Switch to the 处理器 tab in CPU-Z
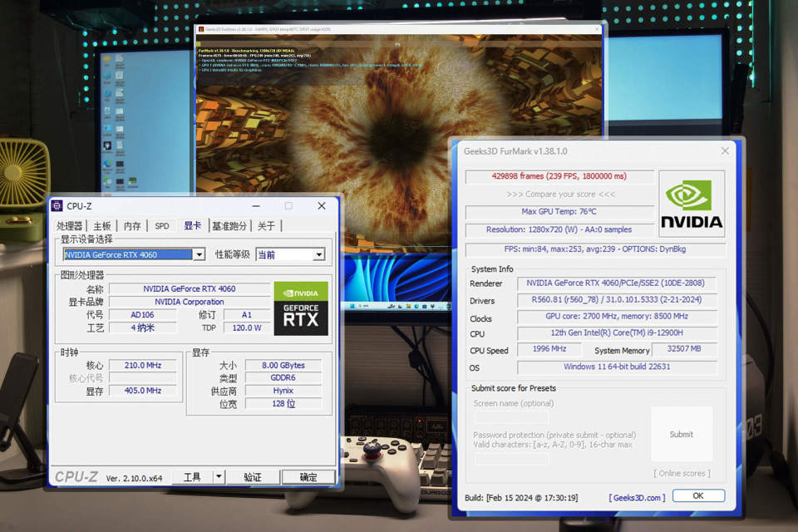 [69, 226]
